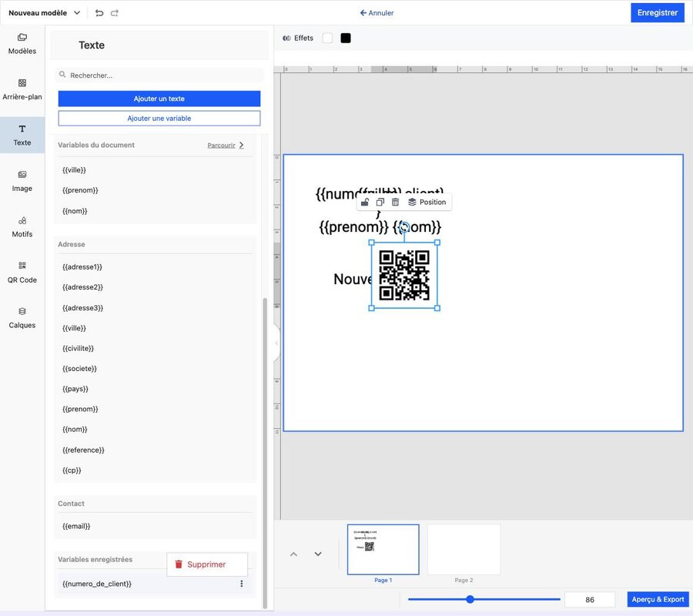This screenshot has width=693, height=616.
Task: Click the Aperçu & Export button
Action: (658, 599)
